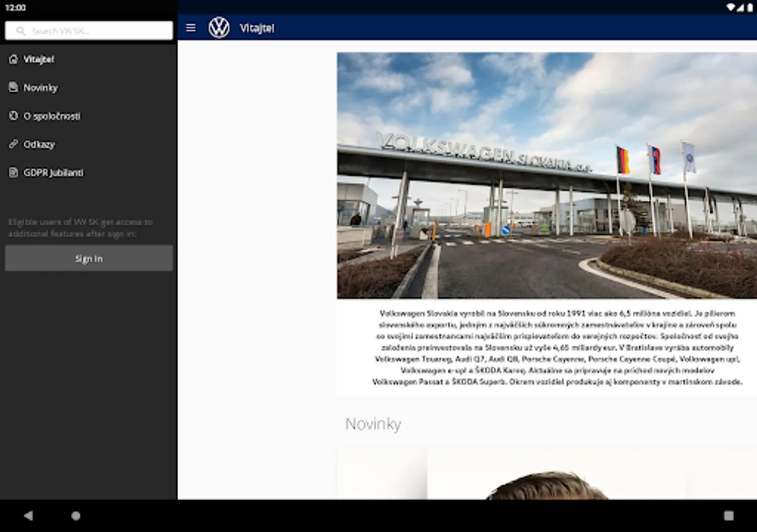Click the Vitajte! title in header
757x532 pixels.
coord(257,28)
